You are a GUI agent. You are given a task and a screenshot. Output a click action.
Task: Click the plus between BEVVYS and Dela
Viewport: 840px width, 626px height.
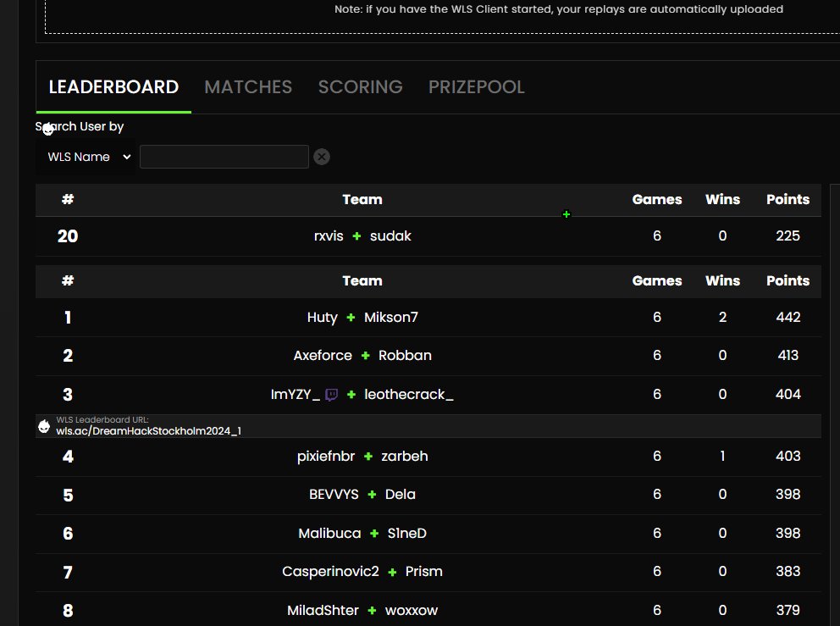(x=372, y=494)
